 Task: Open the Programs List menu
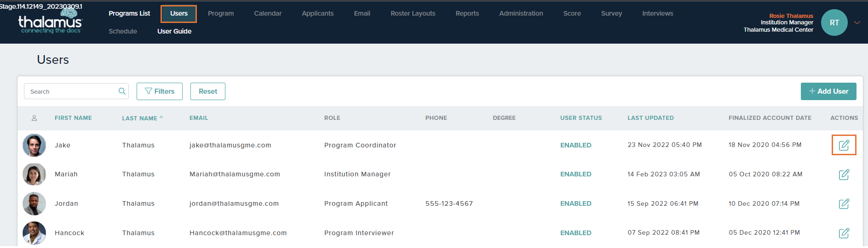click(x=129, y=13)
